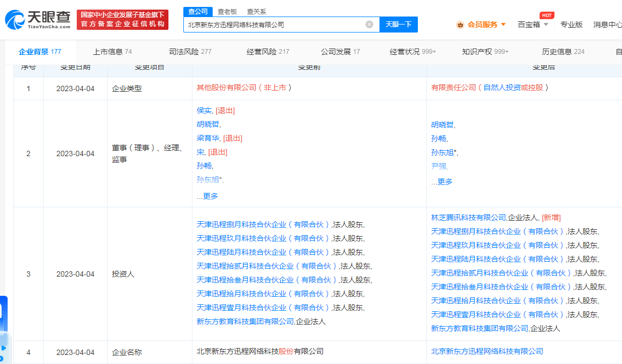Open 北京新东方迅程网络科技有限公司 link in after column
622x364 pixels.
pos(487,351)
